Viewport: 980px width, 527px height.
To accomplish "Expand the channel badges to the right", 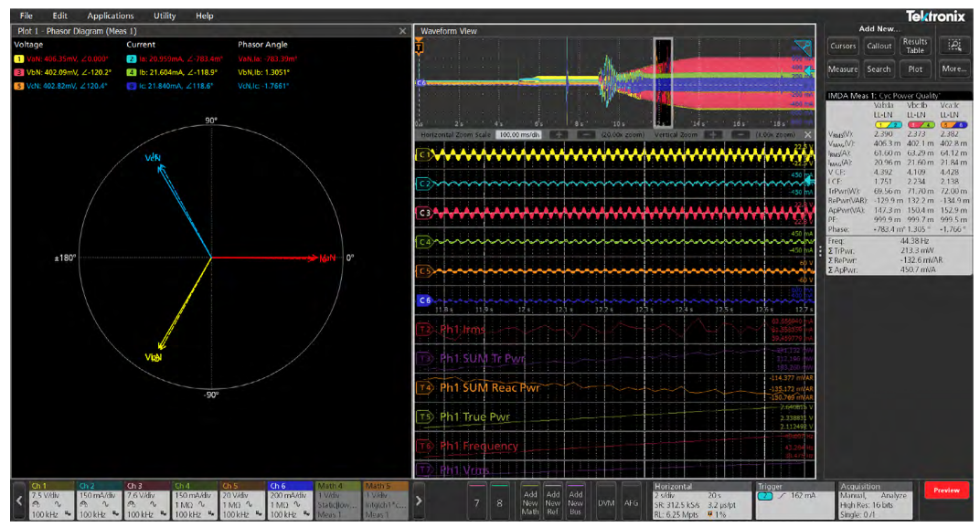I will pyautogui.click(x=419, y=501).
